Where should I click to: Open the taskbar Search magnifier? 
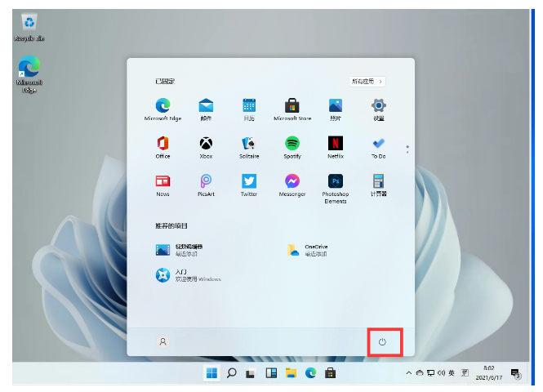pyautogui.click(x=232, y=373)
